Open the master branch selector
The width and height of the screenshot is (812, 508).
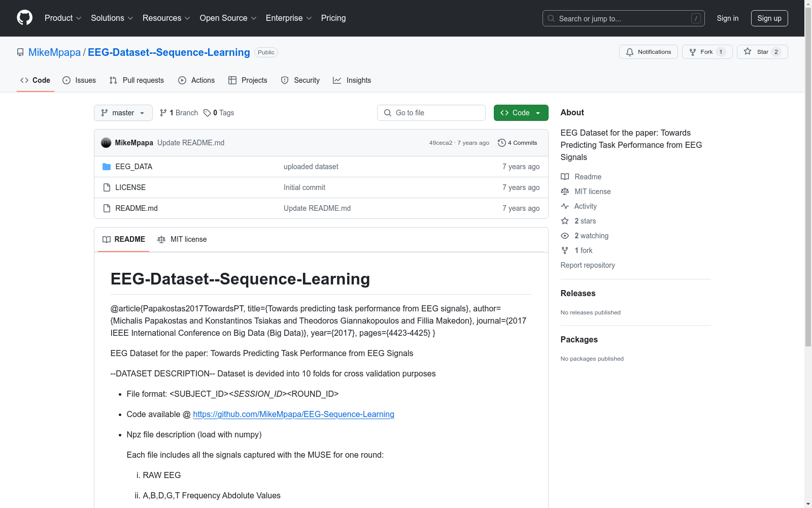123,113
